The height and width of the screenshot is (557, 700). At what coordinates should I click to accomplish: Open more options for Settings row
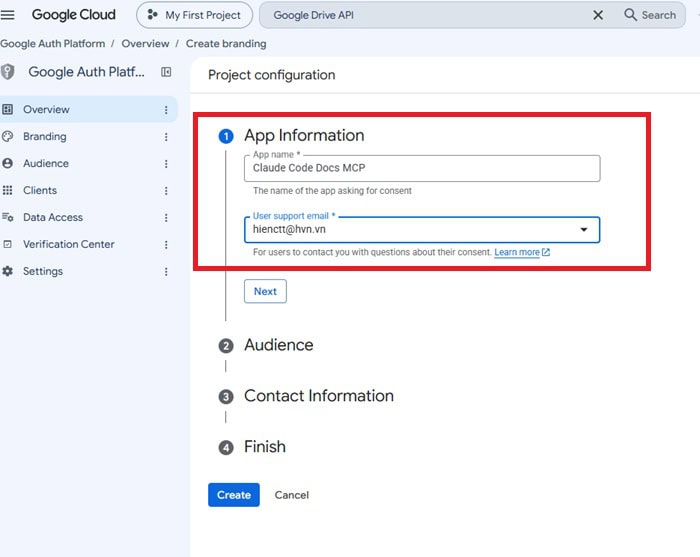(x=166, y=272)
